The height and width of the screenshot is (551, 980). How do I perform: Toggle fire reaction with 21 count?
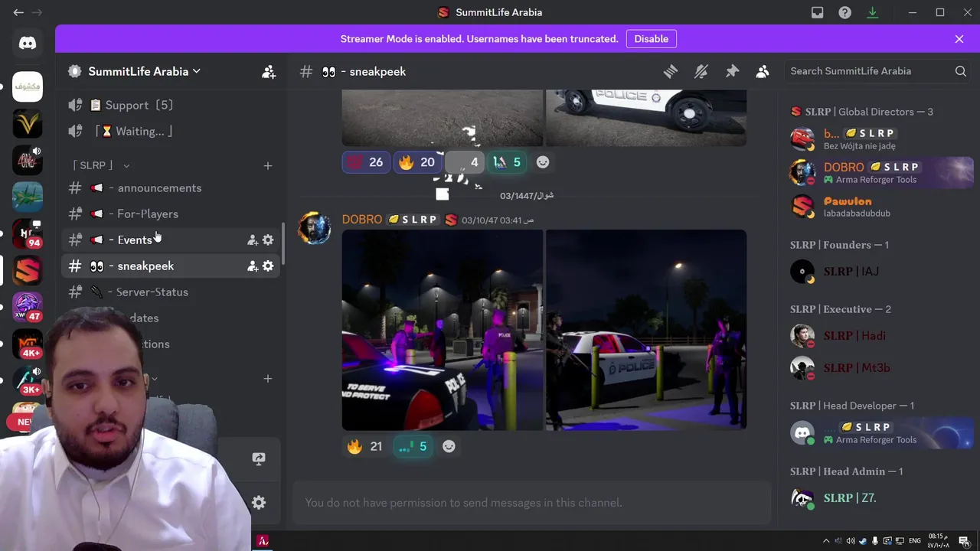click(366, 446)
